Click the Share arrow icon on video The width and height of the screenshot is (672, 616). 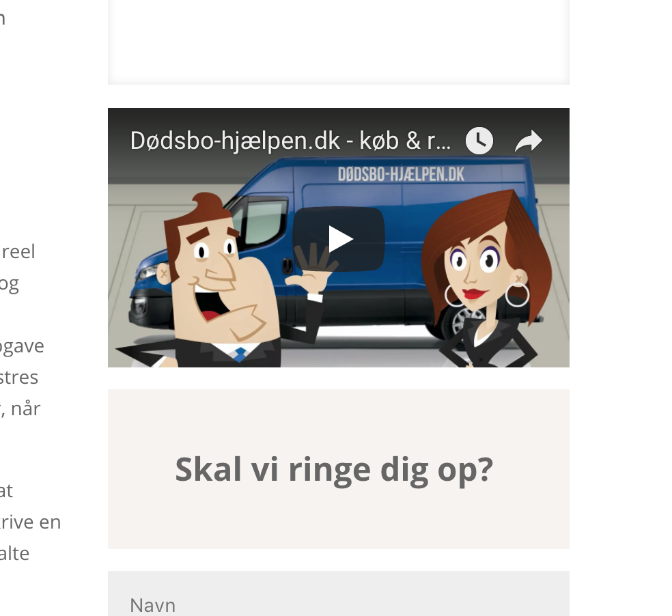(x=529, y=141)
